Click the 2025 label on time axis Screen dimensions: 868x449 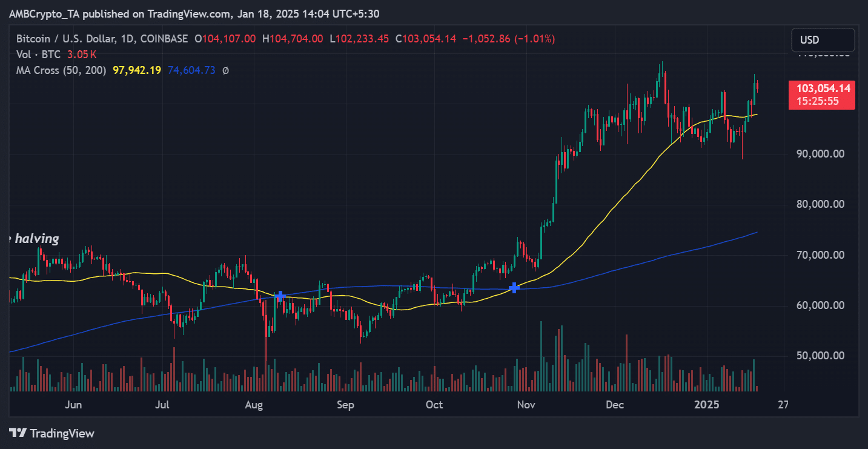tap(707, 405)
